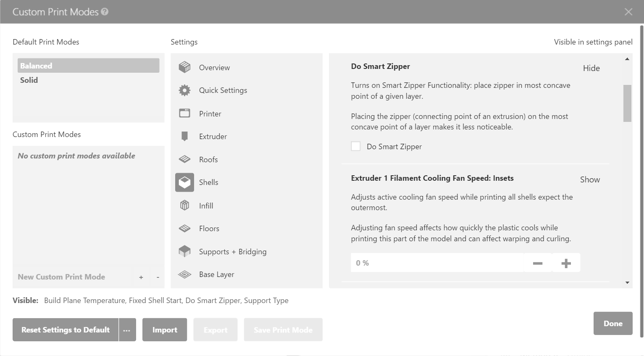Image resolution: width=644 pixels, height=356 pixels.
Task: Decrease fan speed with the minus button
Action: tap(538, 263)
